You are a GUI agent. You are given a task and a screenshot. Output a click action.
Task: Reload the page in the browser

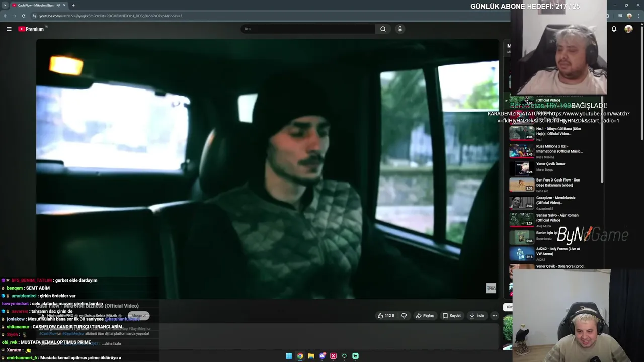[x=23, y=16]
